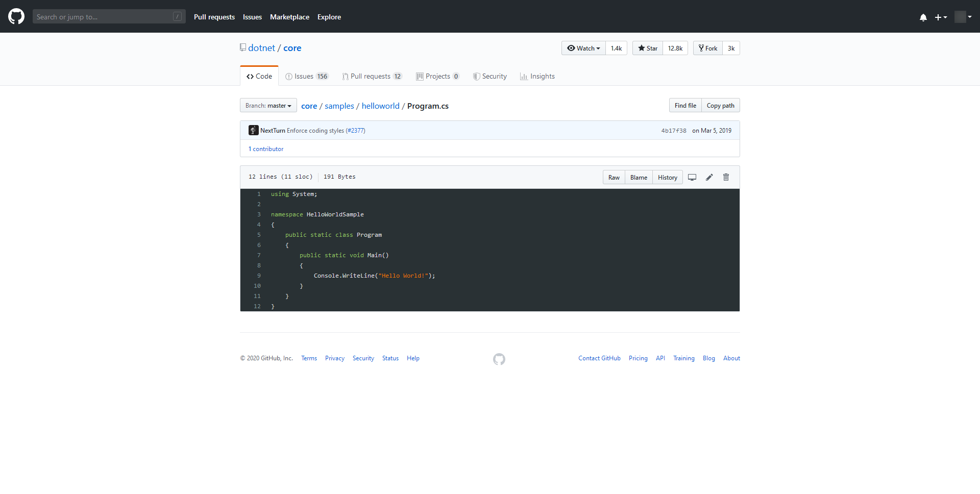Open the Help footer link

(413, 358)
